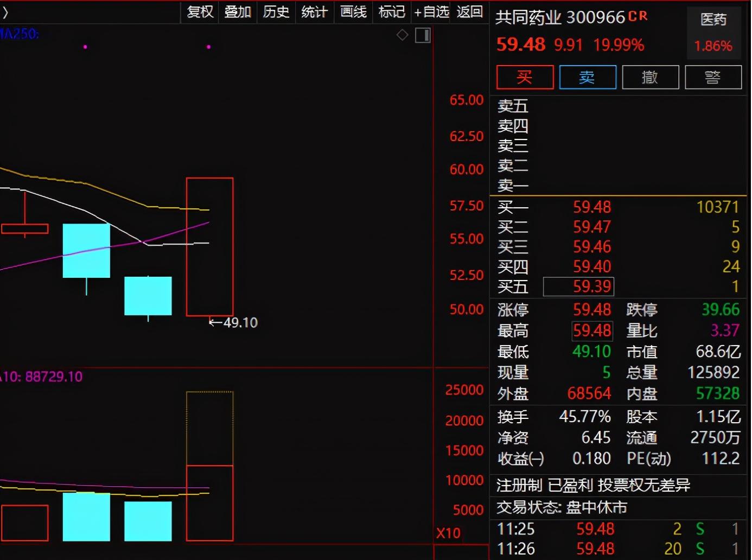Expand the chevron arrow at top left
Viewport: 752px width, 560px height.
[x=5, y=11]
